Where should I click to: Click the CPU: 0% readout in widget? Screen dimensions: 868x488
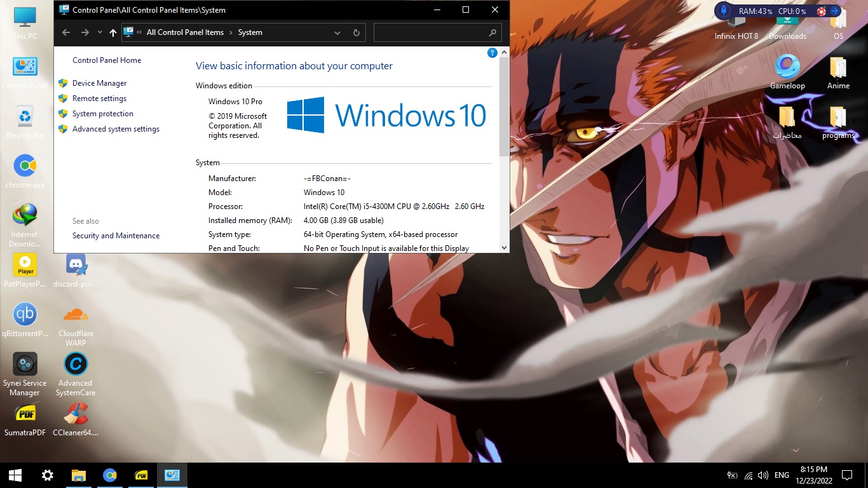pyautogui.click(x=792, y=11)
